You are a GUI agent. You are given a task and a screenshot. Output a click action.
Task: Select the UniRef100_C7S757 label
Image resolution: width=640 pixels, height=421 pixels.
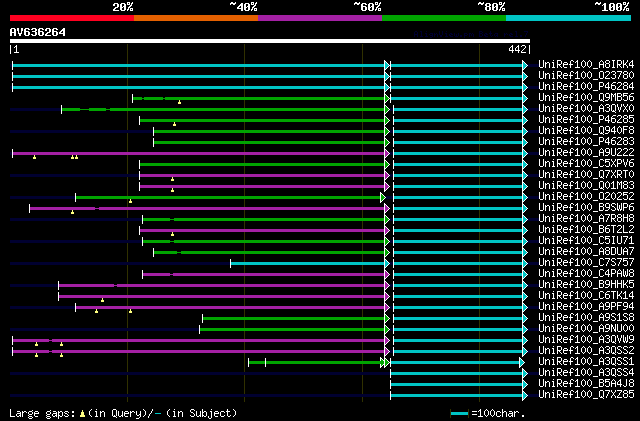586,263
